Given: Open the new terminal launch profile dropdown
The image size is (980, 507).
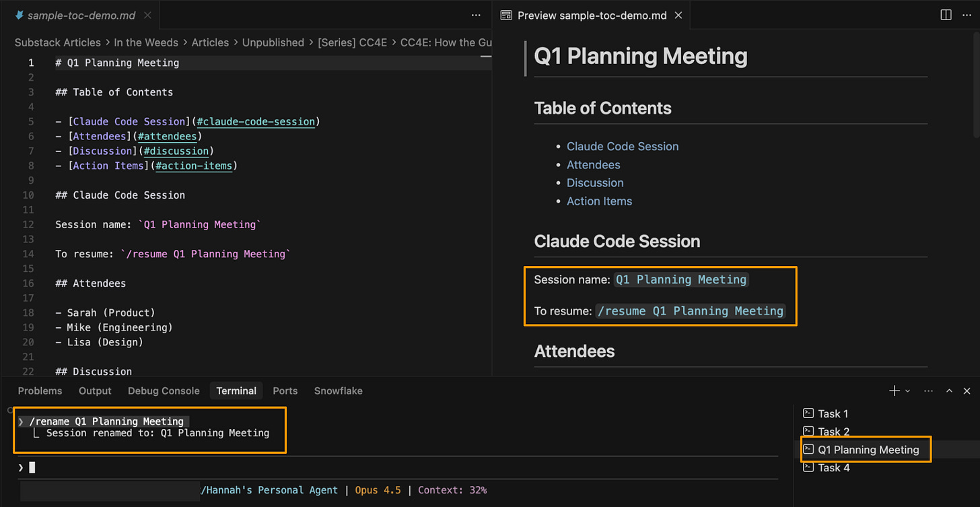Looking at the screenshot, I should 907,391.
